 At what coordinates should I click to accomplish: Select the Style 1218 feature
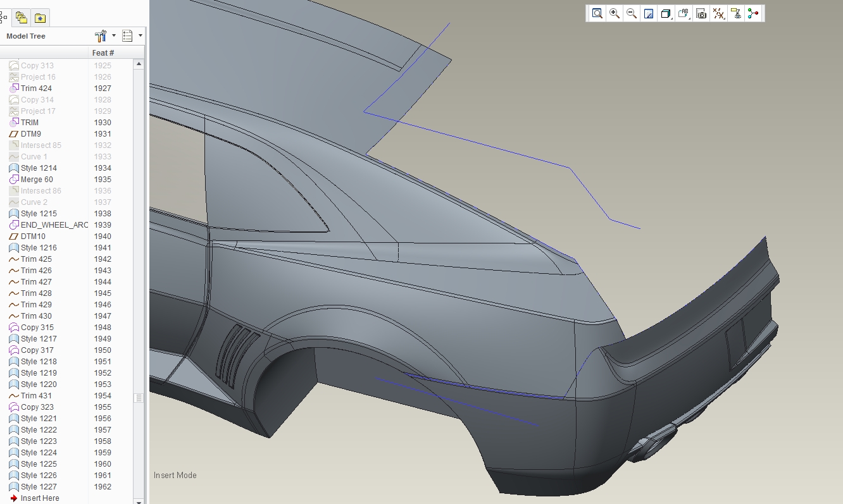click(39, 362)
